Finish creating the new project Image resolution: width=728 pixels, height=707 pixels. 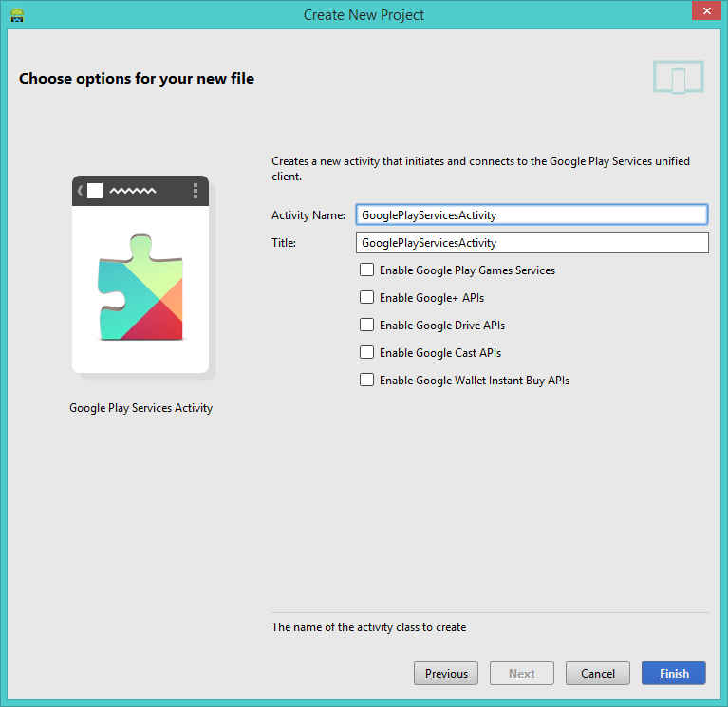point(674,673)
